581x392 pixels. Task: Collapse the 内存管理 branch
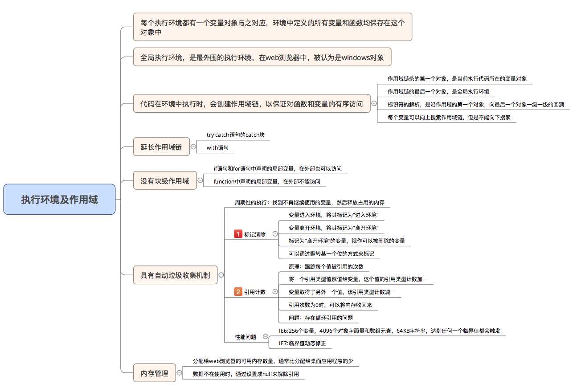tap(180, 373)
